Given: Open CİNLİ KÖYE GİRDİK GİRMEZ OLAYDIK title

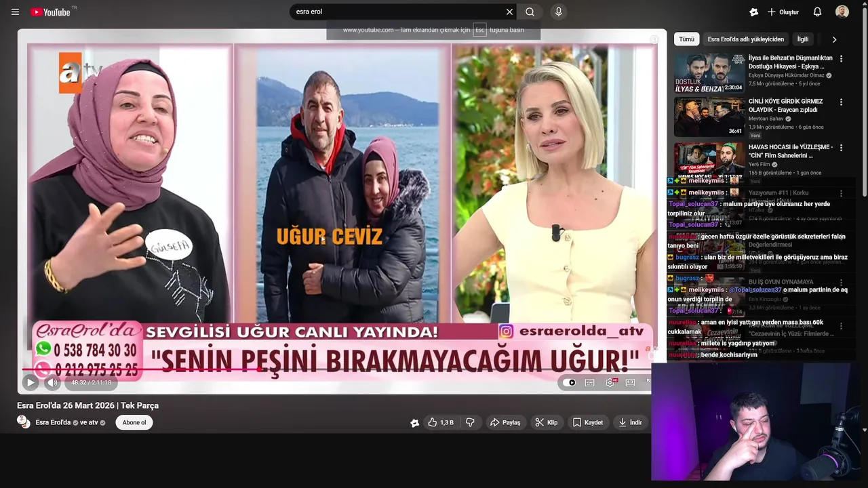Looking at the screenshot, I should (x=785, y=106).
